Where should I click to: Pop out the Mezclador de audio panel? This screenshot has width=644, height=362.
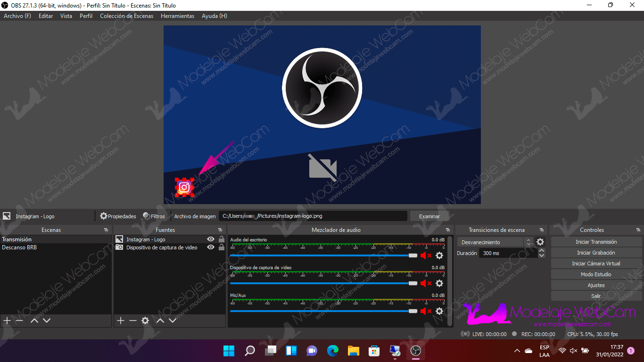coord(448,230)
